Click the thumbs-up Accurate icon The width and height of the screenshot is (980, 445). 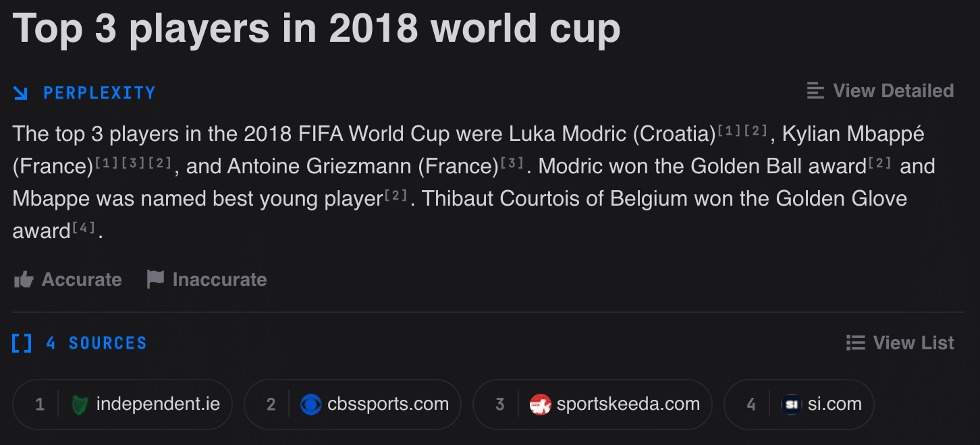tap(24, 280)
